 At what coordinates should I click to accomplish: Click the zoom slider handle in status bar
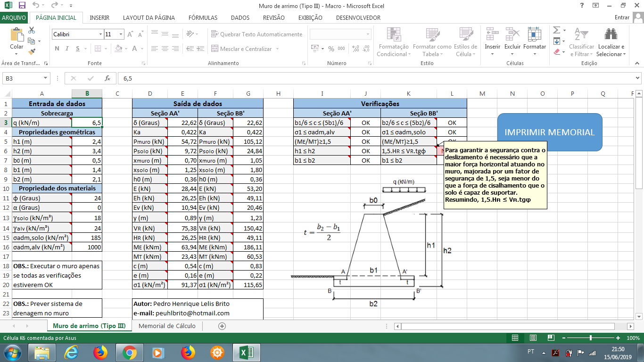[591, 338]
